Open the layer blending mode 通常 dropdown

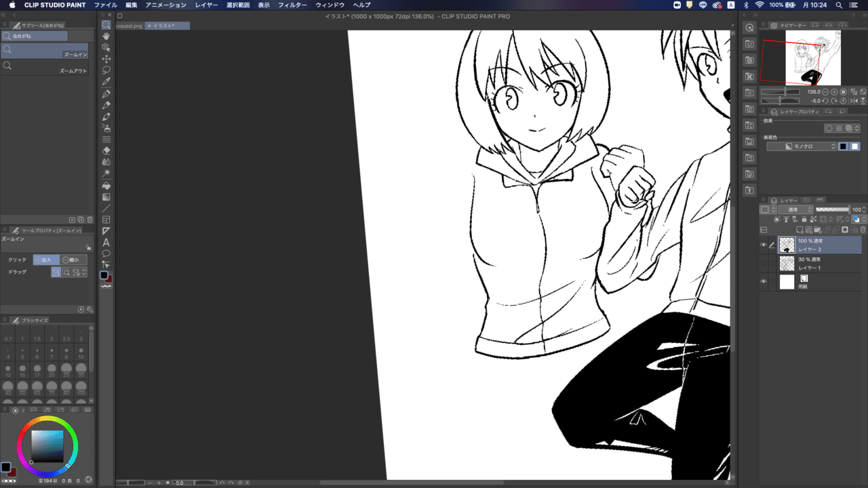[796, 209]
